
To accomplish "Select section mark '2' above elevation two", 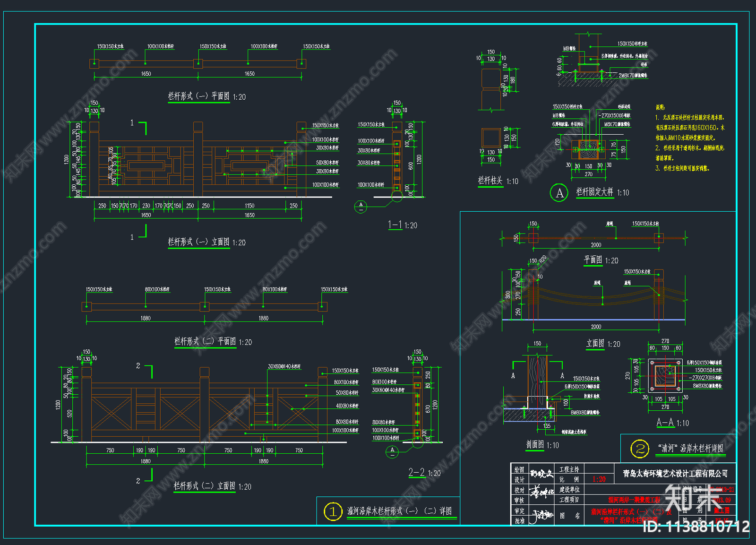I will pyautogui.click(x=138, y=365).
